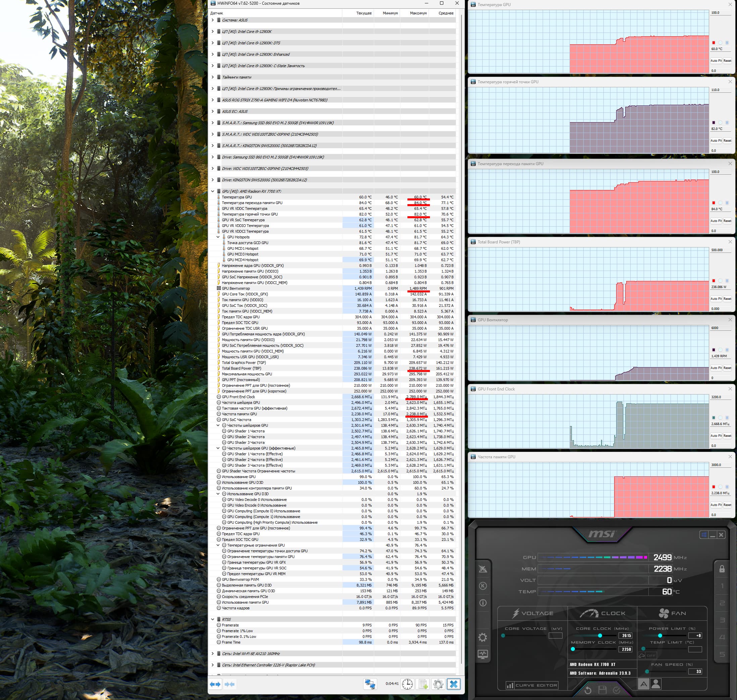Collapse the AMD Radeon RX 7700 XT sensor group
The image size is (737, 700).
(x=212, y=191)
